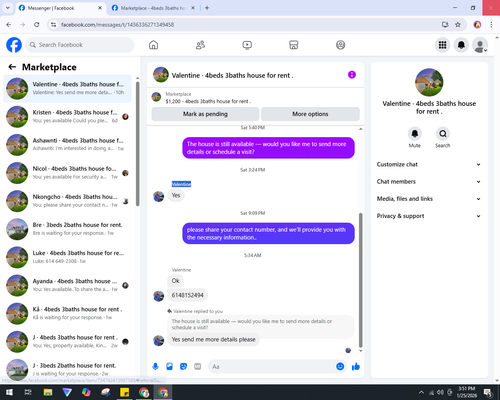Open the Kristen conversation
The height and width of the screenshot is (400, 500).
pos(68,117)
